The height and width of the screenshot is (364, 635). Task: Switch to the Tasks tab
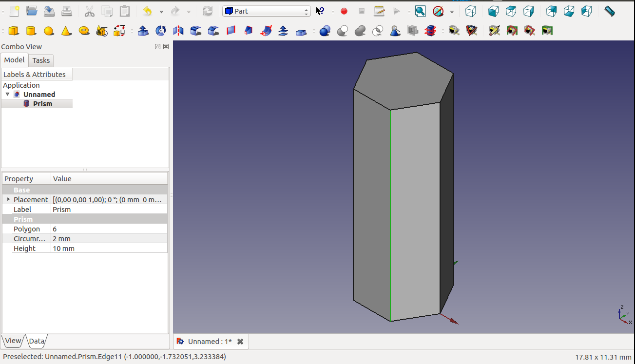point(41,60)
